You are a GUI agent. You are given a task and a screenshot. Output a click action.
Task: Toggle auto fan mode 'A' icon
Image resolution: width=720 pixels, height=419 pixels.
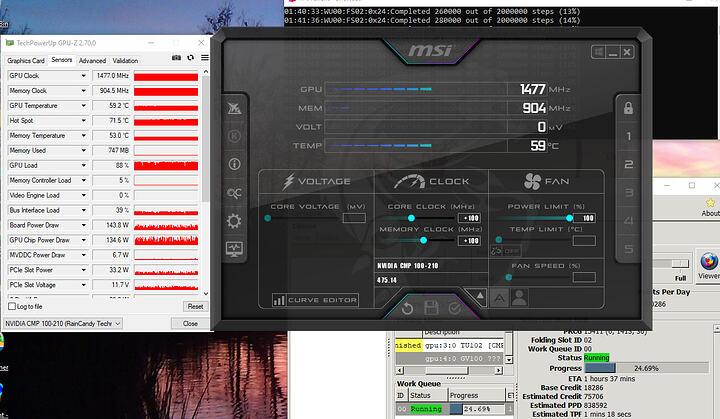(x=500, y=298)
